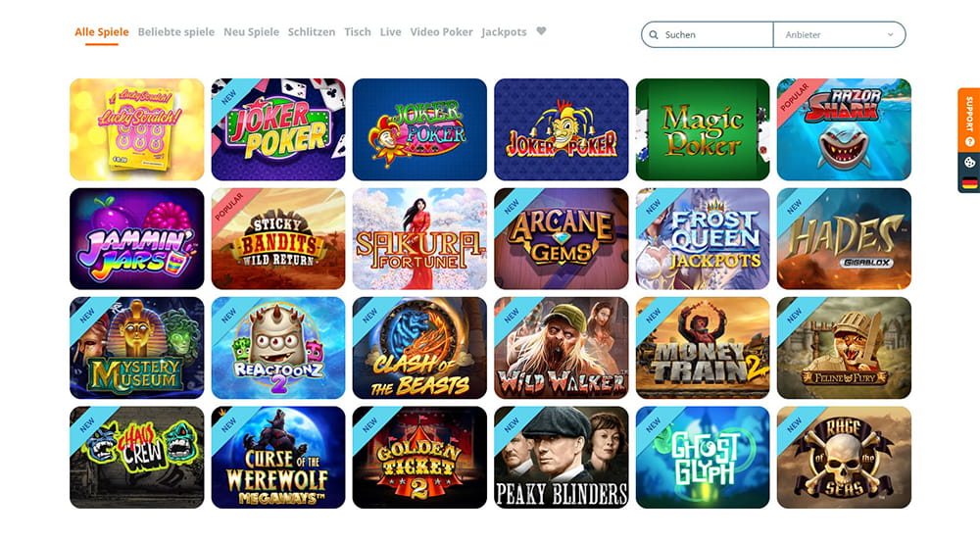Click the cookie settings side icon

pos(969,163)
